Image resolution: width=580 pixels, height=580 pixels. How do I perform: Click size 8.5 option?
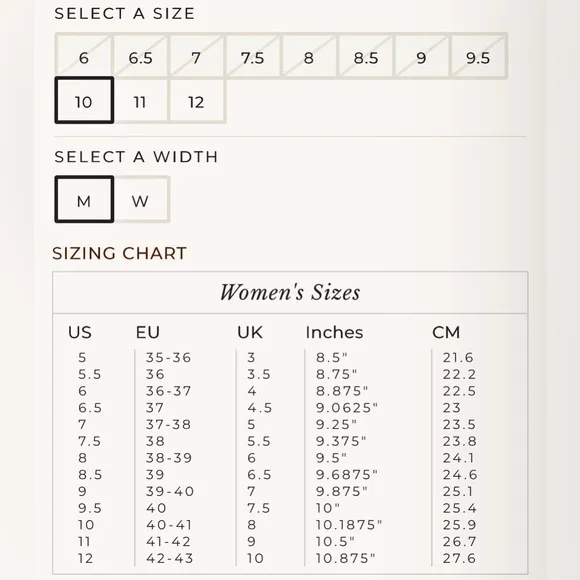click(365, 56)
